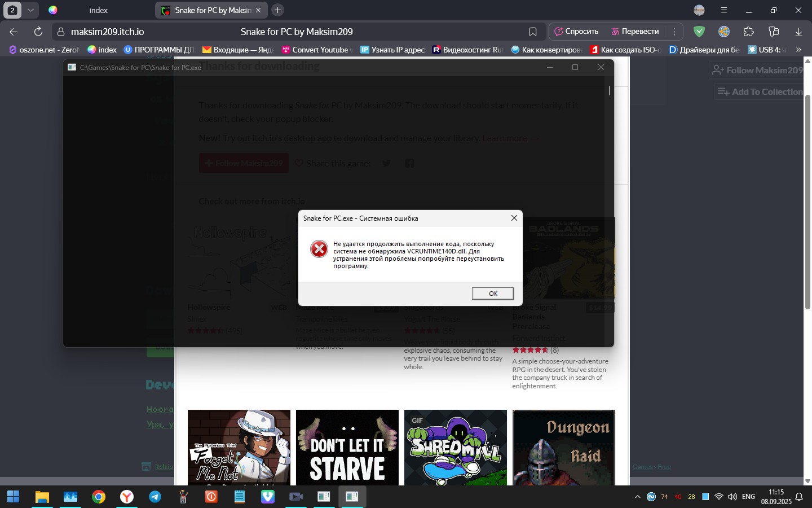The image size is (812, 508).
Task: Open the Convert Youtube bookmark
Action: point(317,50)
